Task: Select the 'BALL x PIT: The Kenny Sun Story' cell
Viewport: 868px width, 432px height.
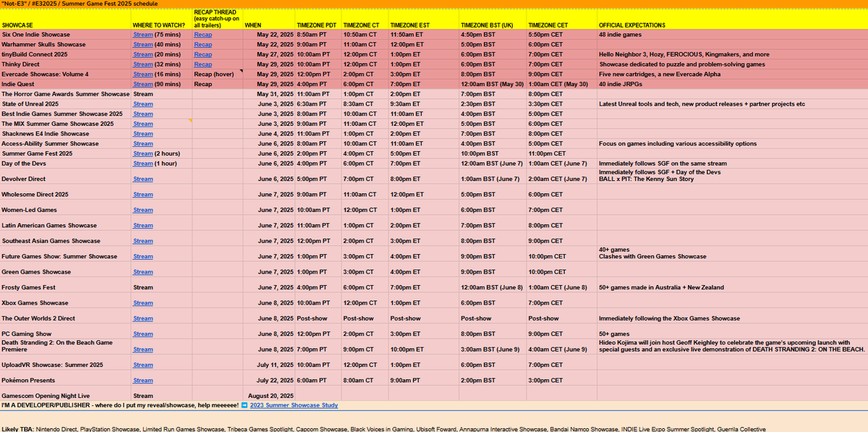Action: click(732, 177)
